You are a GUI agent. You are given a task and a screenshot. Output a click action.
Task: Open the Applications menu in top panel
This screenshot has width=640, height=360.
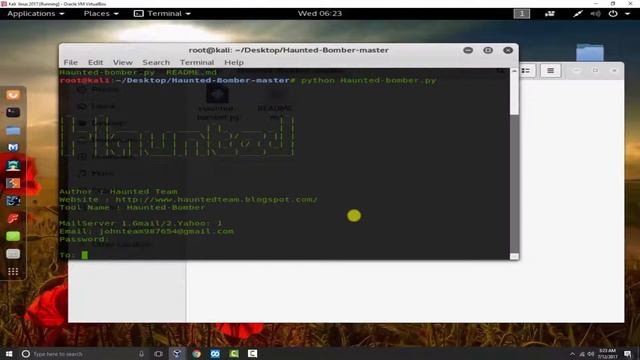[x=36, y=13]
